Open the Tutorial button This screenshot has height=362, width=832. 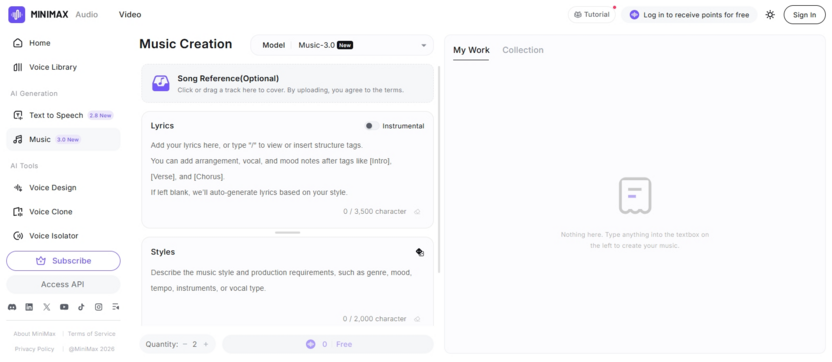point(591,15)
